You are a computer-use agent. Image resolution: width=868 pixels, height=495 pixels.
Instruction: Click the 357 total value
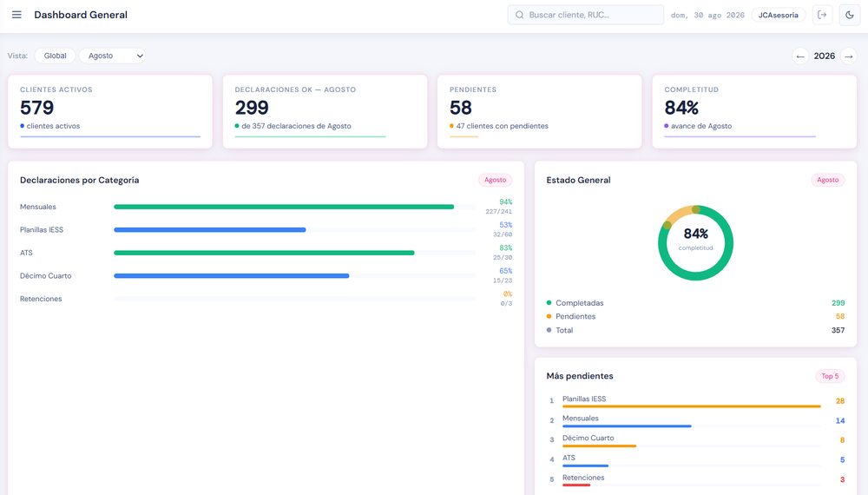point(838,330)
